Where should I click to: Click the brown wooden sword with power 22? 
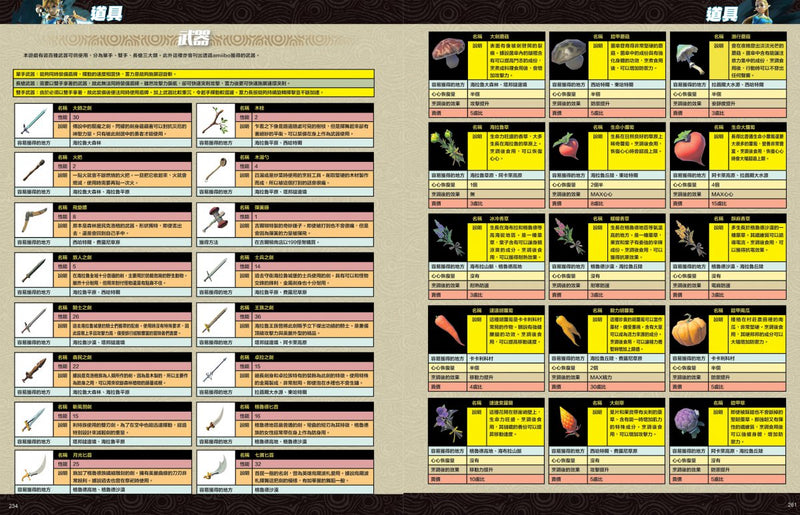(x=34, y=370)
